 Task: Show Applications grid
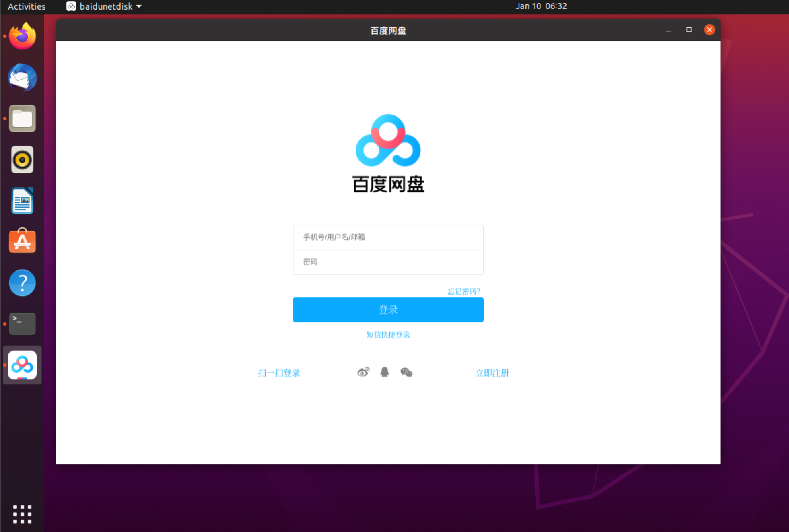pyautogui.click(x=23, y=514)
